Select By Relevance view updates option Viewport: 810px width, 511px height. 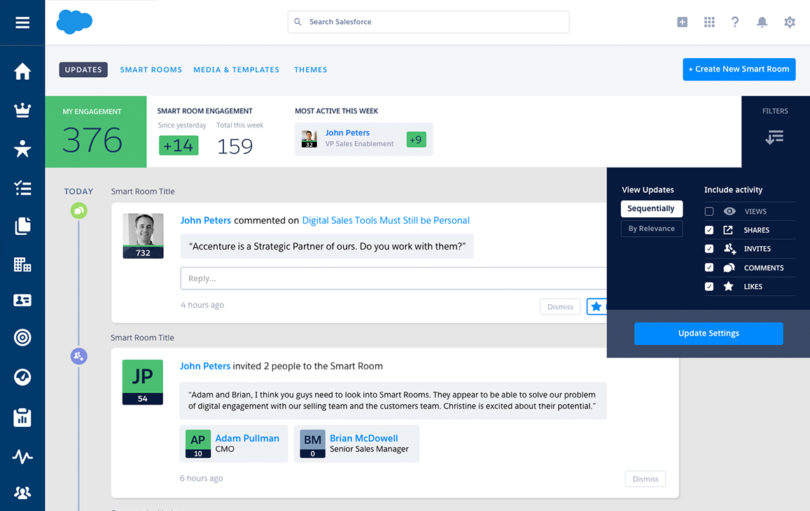coord(651,228)
